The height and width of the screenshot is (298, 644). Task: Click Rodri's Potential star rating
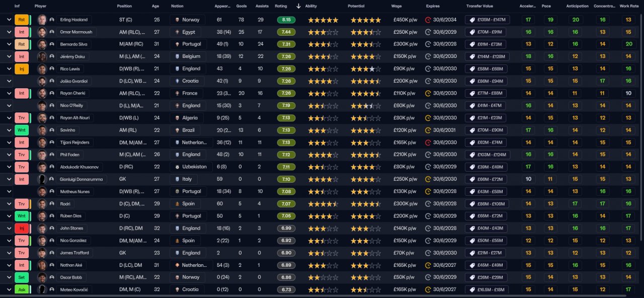(366, 204)
